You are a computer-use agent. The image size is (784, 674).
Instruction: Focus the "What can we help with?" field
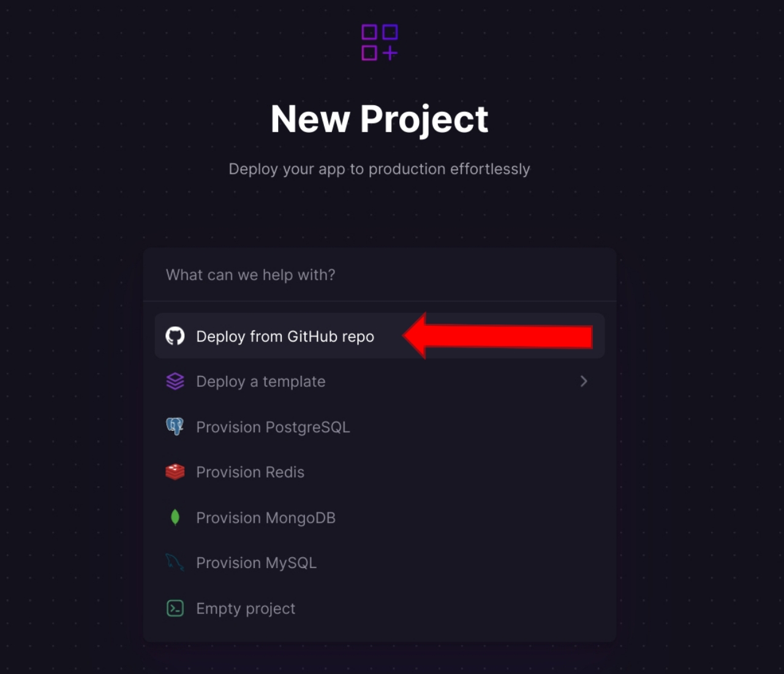click(380, 275)
